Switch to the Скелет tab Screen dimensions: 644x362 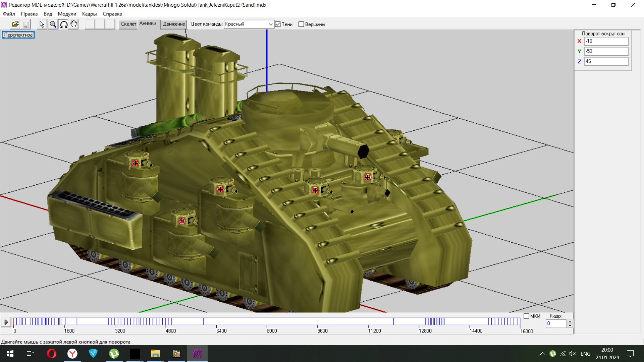(x=128, y=24)
